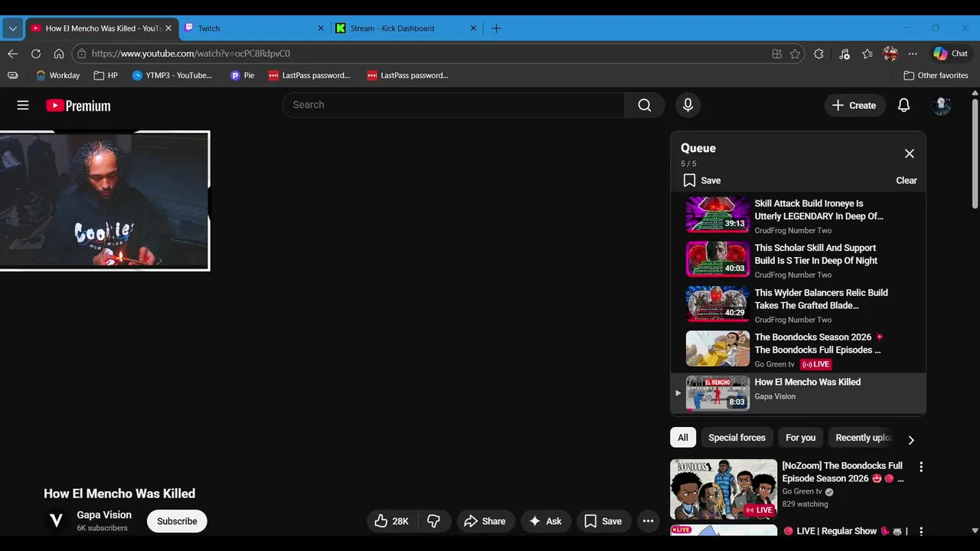This screenshot has width=980, height=551.
Task: Click the Gapa Vision channel name
Action: (104, 515)
